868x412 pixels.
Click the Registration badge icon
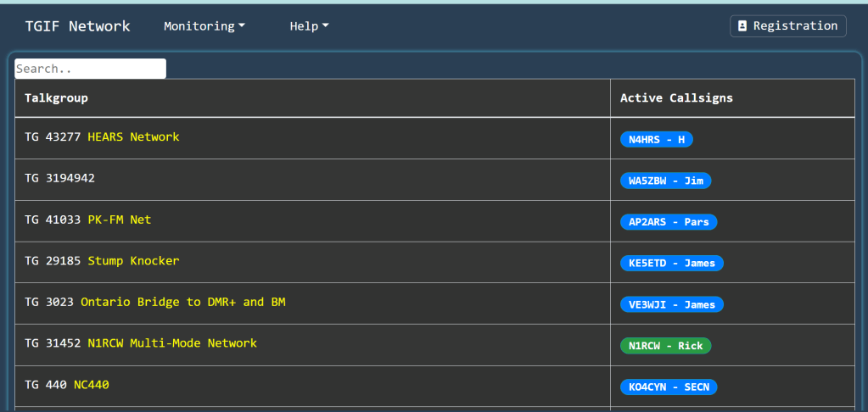[742, 26]
